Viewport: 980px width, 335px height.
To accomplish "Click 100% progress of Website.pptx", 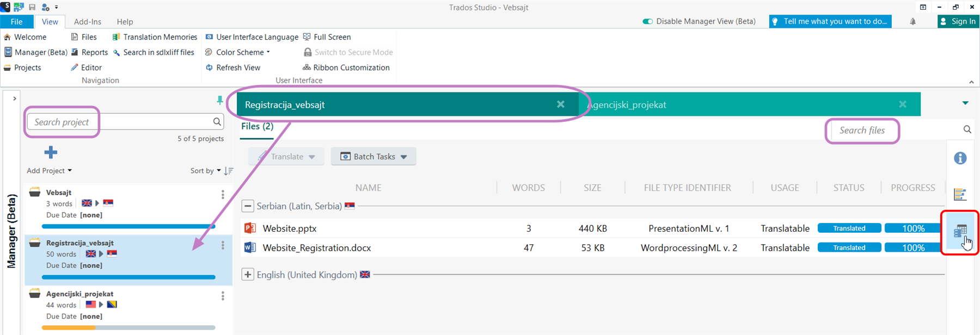I will 914,228.
